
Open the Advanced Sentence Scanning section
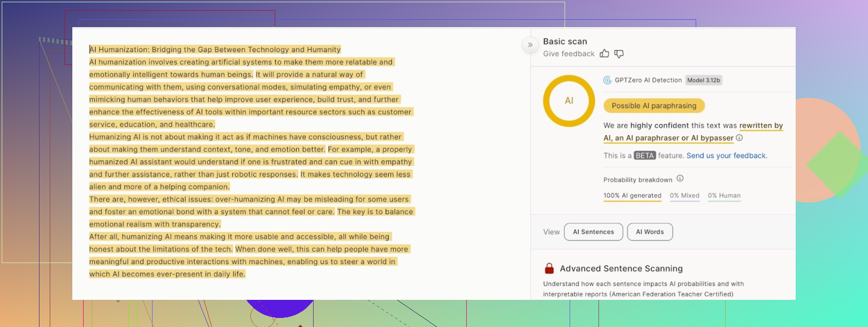621,269
